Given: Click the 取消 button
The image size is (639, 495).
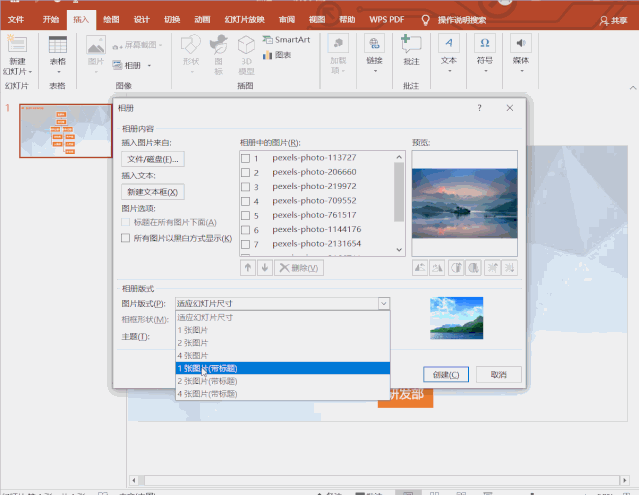Looking at the screenshot, I should point(498,374).
